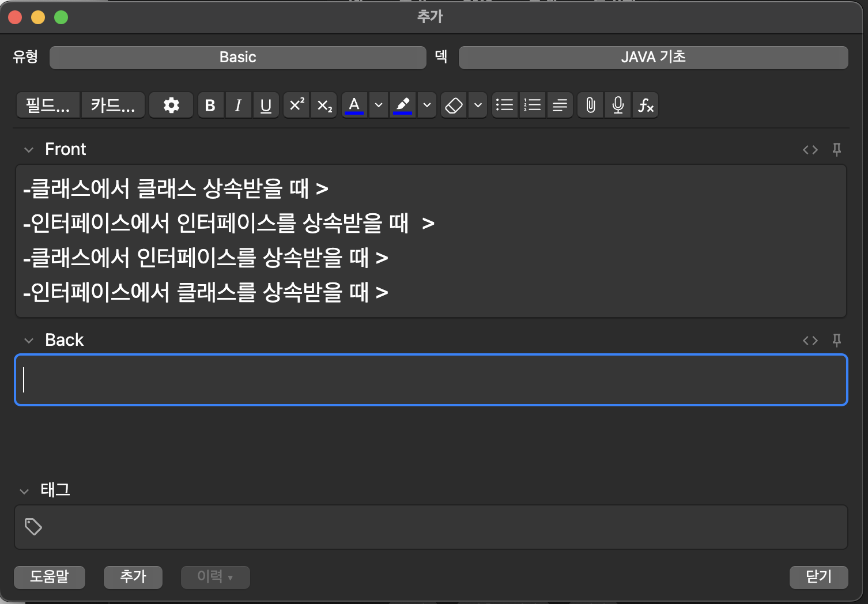868x604 pixels.
Task: Open the Fields (필드...) editor
Action: (48, 105)
